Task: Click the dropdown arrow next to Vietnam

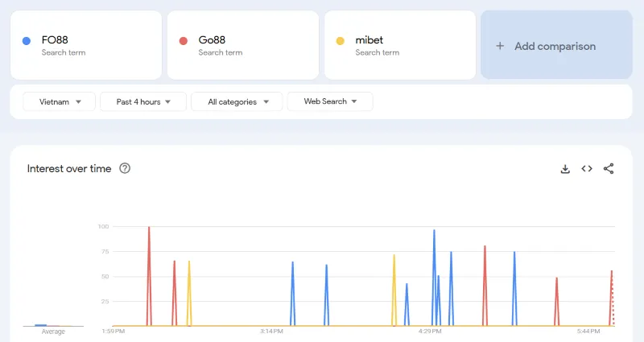Action: click(x=78, y=102)
